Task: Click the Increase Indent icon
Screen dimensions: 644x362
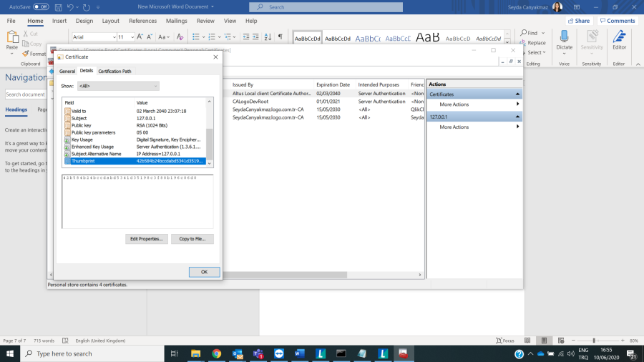Action: point(255,37)
